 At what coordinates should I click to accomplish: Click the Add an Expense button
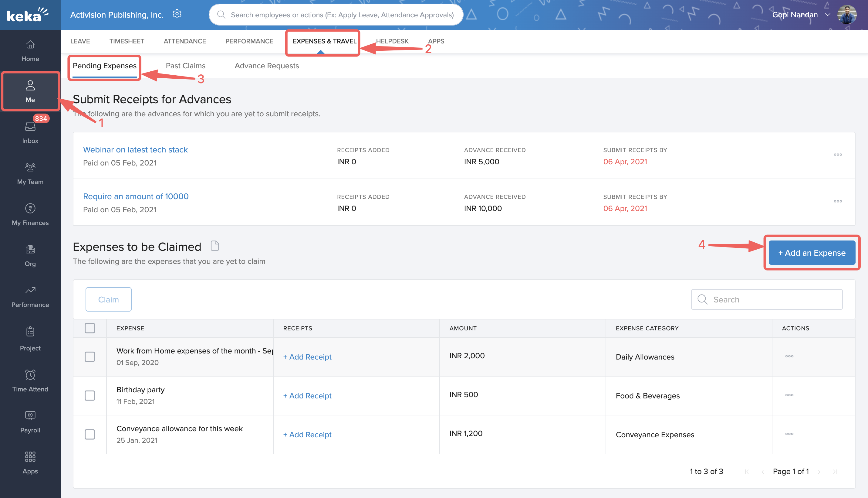[812, 253]
